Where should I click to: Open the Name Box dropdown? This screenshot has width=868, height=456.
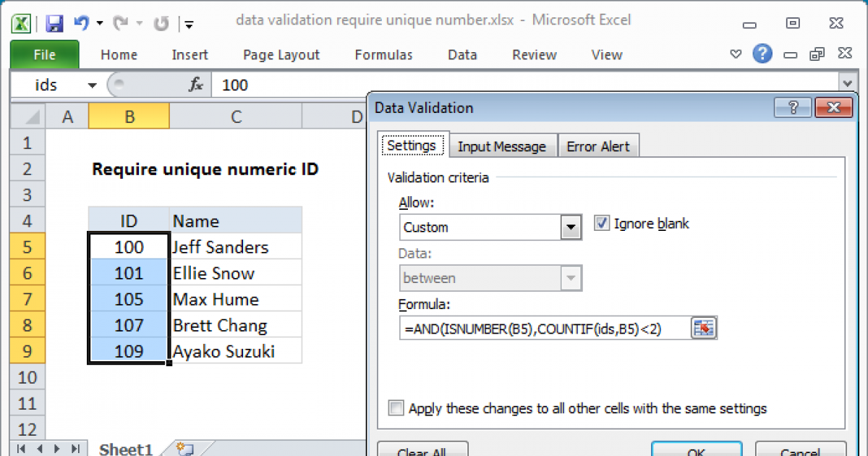tap(92, 83)
